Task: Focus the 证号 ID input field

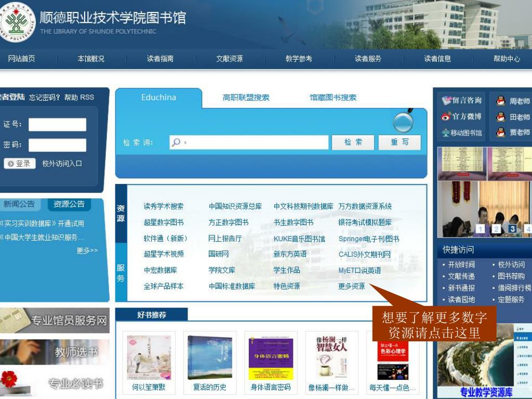Action: point(57,125)
